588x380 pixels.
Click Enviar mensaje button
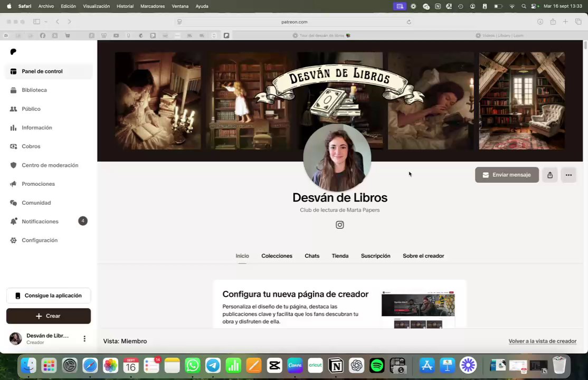click(507, 175)
